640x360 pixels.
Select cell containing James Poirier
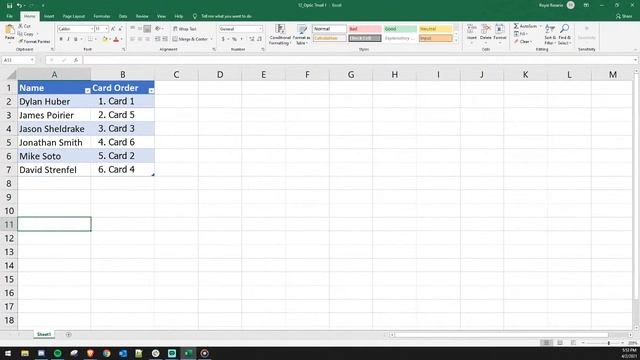click(x=54, y=115)
